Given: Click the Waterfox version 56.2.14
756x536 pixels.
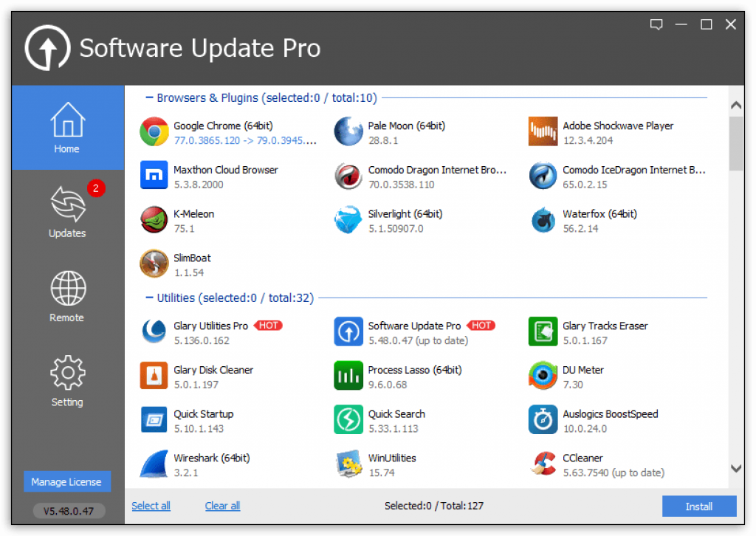Looking at the screenshot, I should [580, 228].
